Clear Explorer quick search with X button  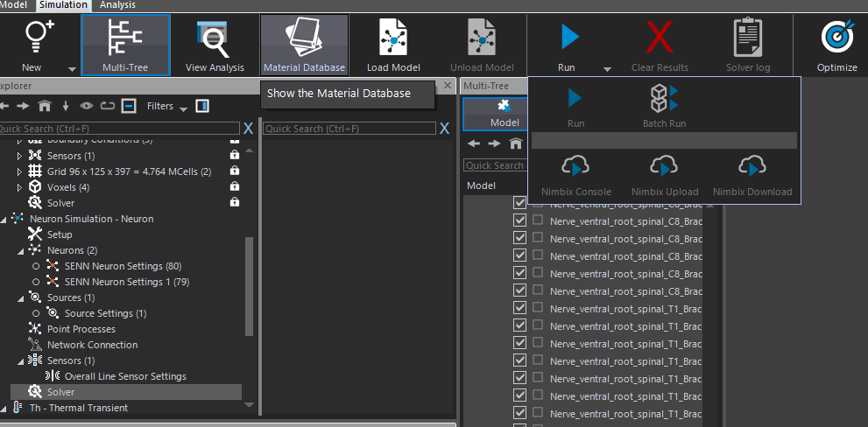(x=248, y=129)
